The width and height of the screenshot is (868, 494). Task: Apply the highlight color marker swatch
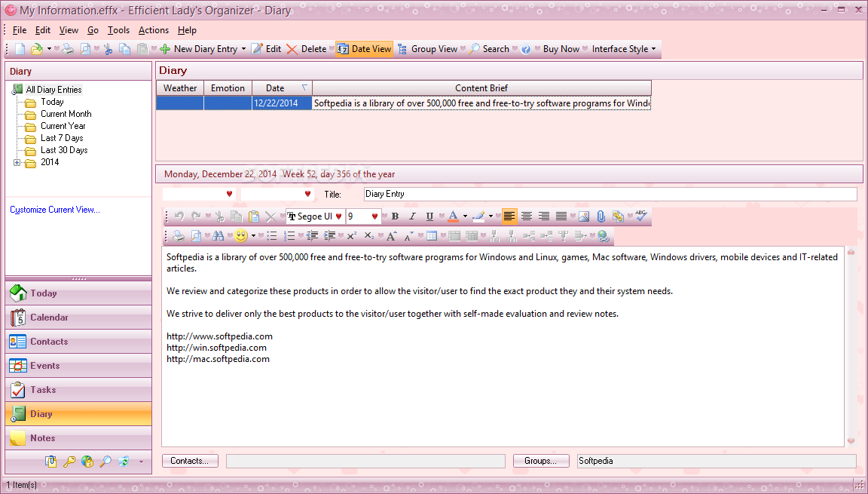(x=479, y=216)
